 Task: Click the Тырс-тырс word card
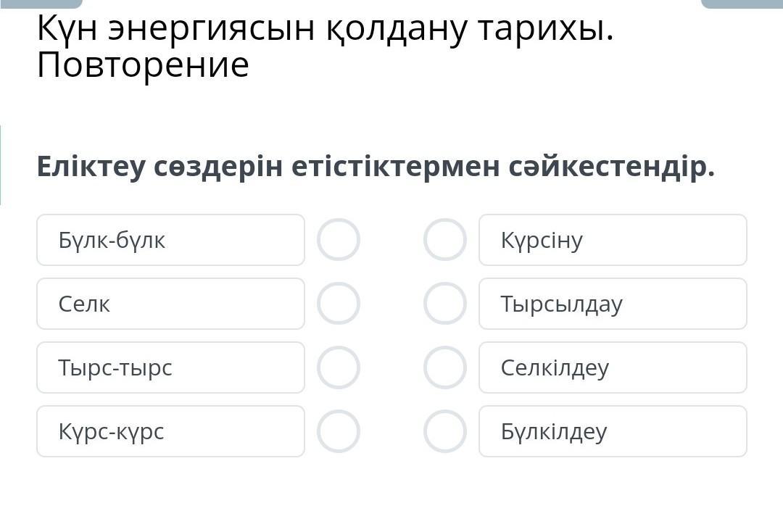170,367
